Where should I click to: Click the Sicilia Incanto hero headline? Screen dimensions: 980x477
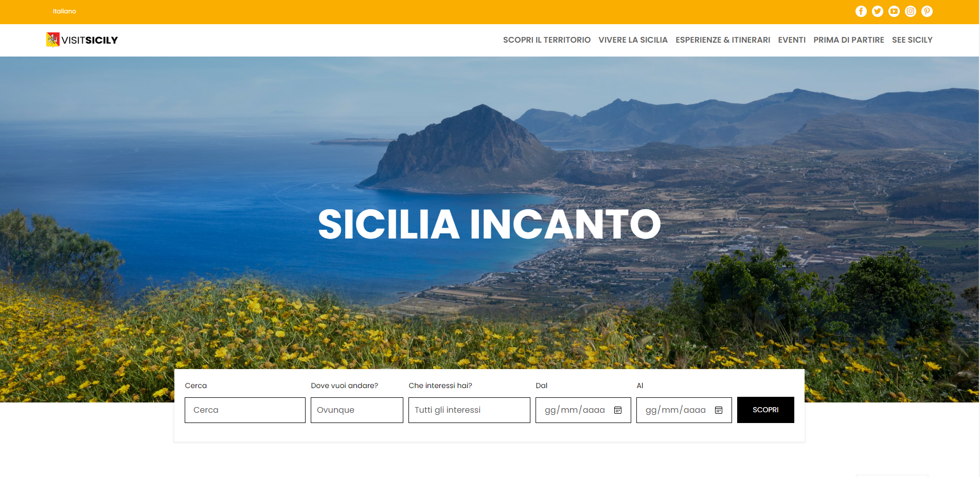(x=489, y=224)
